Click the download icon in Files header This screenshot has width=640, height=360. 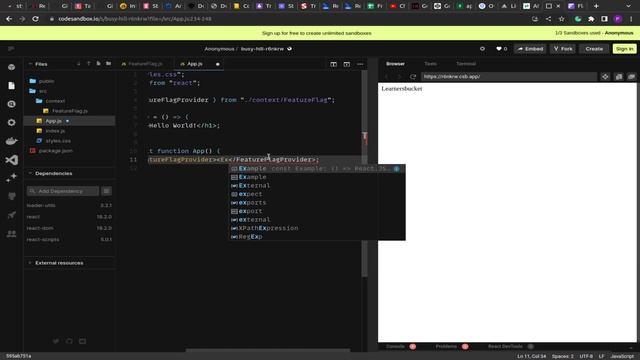(78, 64)
